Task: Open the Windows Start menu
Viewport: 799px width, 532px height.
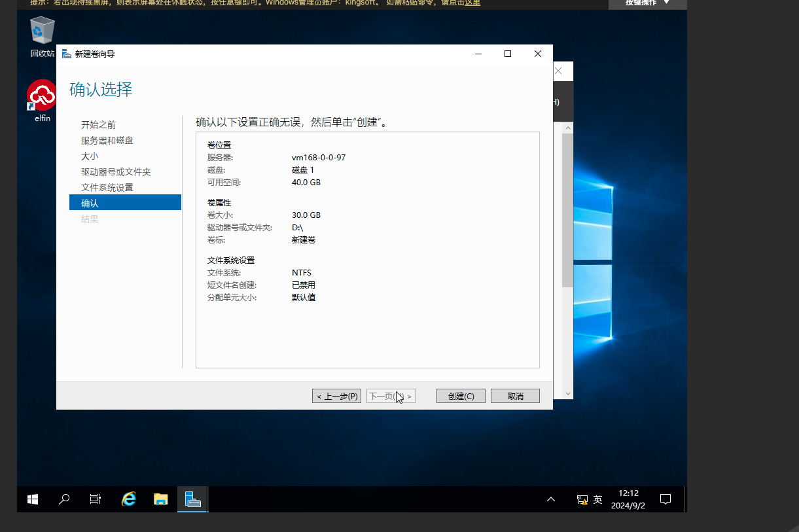Action: point(33,499)
